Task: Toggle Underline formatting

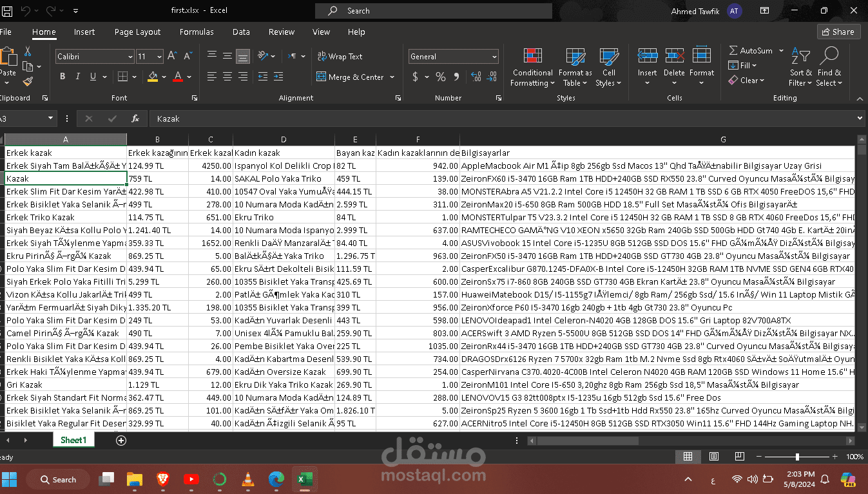Action: (93, 77)
